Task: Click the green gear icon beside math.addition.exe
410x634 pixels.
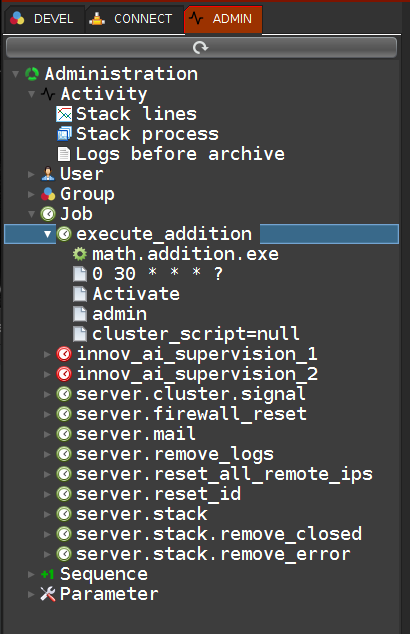Action: 80,254
